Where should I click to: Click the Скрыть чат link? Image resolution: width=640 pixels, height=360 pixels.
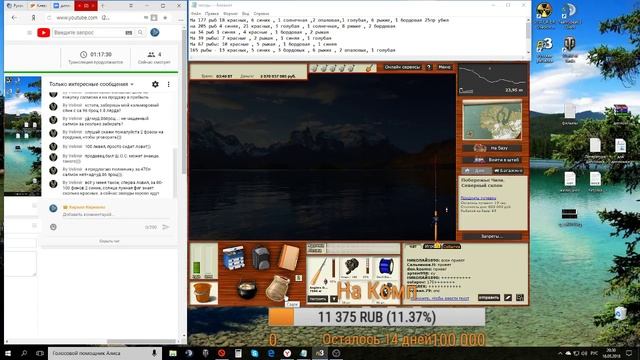(x=109, y=241)
